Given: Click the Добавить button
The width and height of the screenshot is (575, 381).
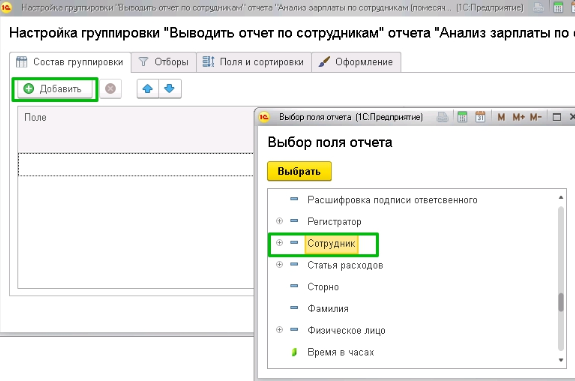Looking at the screenshot, I should coord(55,89).
